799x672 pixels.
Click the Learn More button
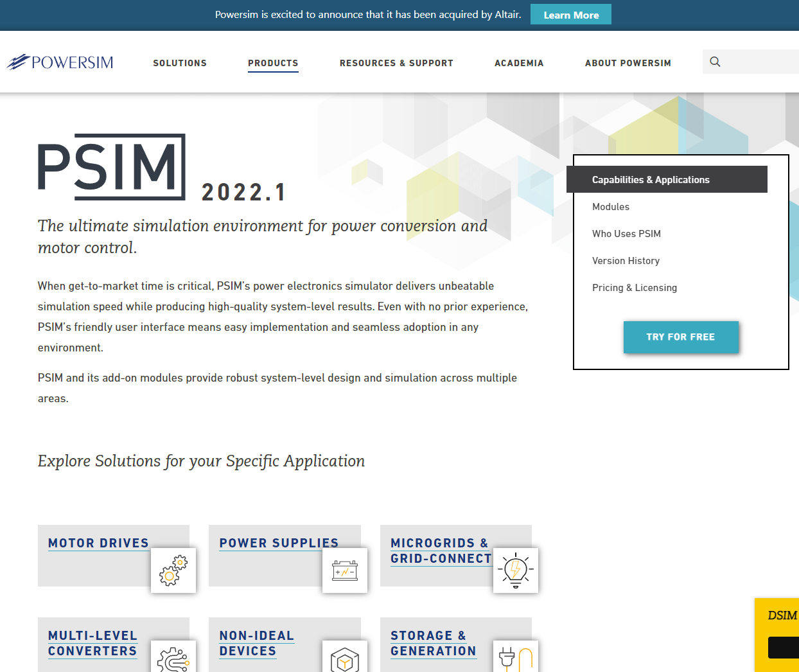(x=571, y=15)
